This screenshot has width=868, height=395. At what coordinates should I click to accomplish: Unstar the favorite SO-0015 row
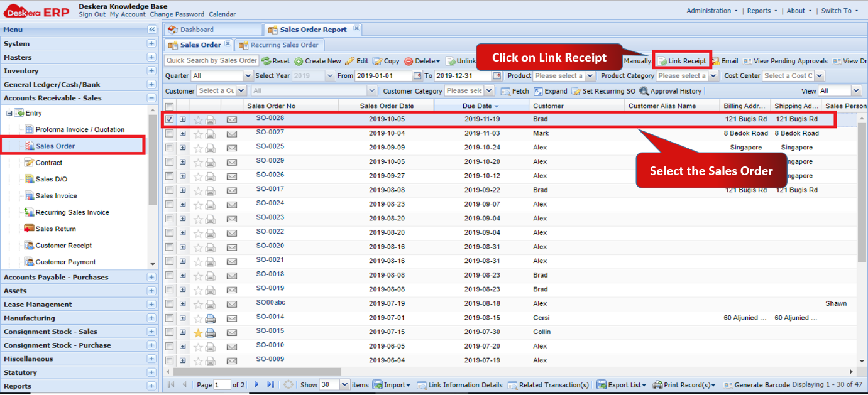198,332
